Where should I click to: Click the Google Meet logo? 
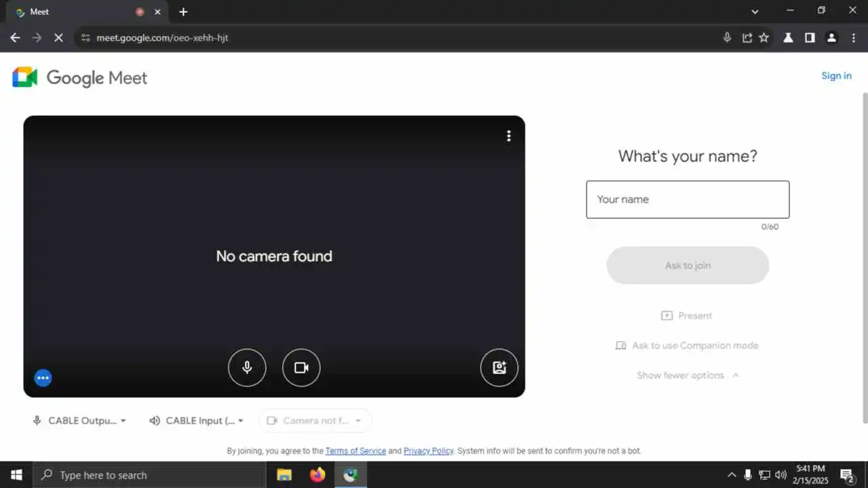click(x=80, y=77)
